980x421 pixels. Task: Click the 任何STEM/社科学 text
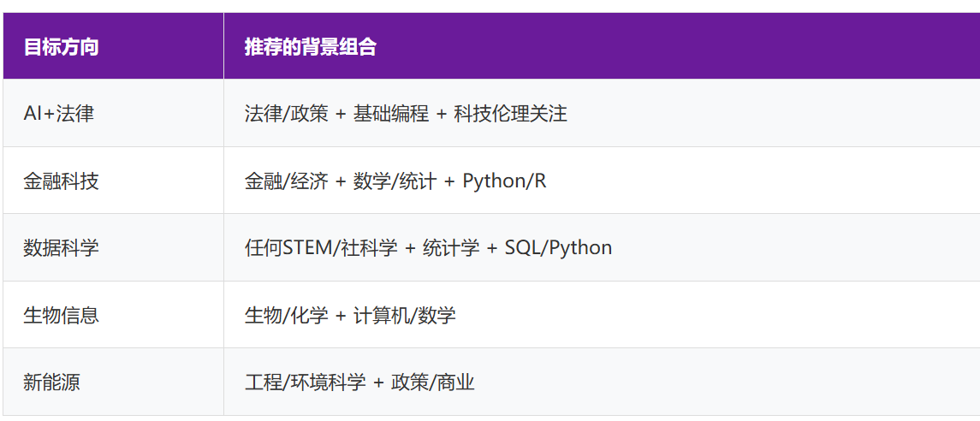pyautogui.click(x=321, y=248)
